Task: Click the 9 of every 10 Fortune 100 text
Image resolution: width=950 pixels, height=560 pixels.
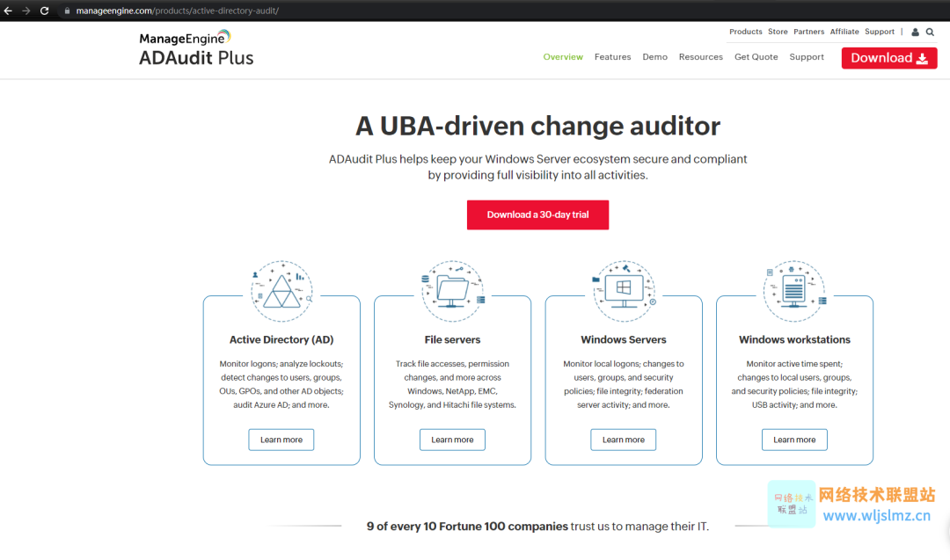Action: click(467, 526)
